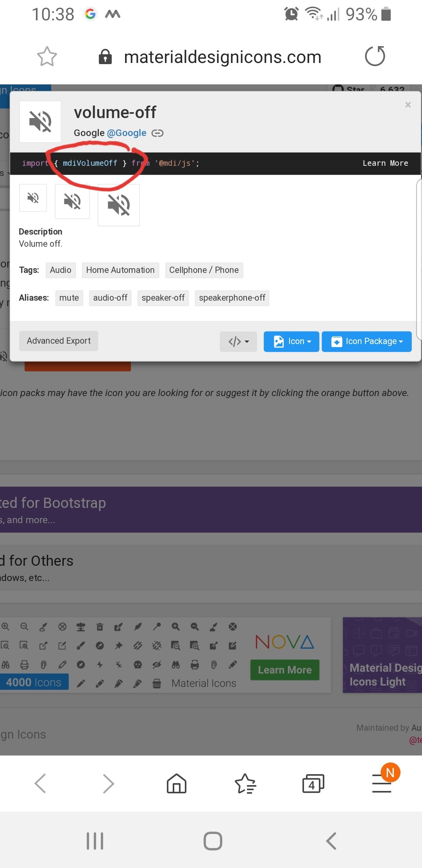Open the browser home page icon
Image resolution: width=422 pixels, height=868 pixels.
pos(177,784)
